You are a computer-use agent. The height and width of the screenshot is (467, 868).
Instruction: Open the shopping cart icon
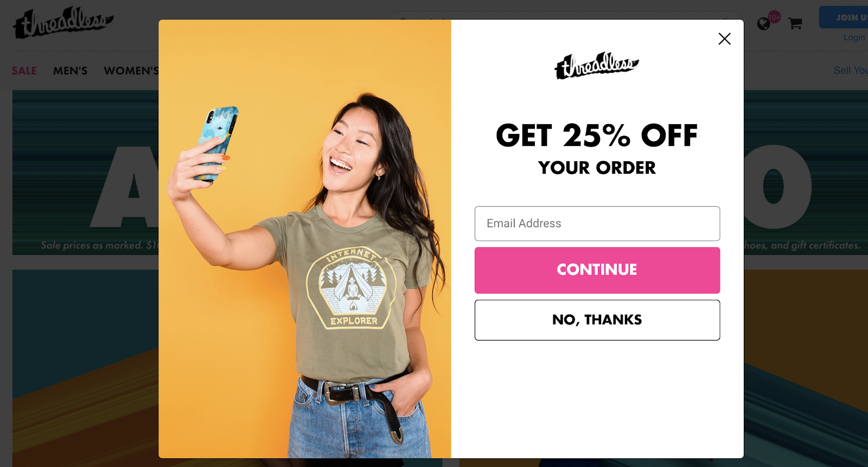pos(795,23)
